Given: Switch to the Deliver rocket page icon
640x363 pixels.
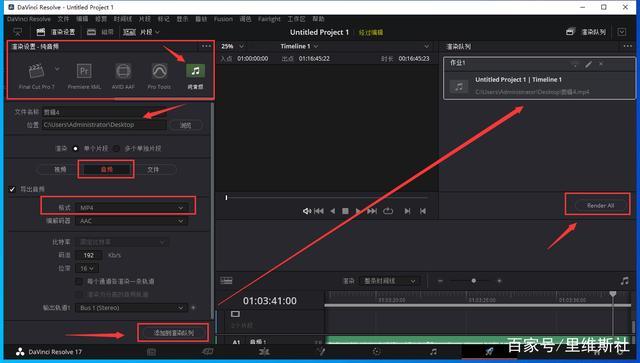Looking at the screenshot, I should coord(489,351).
